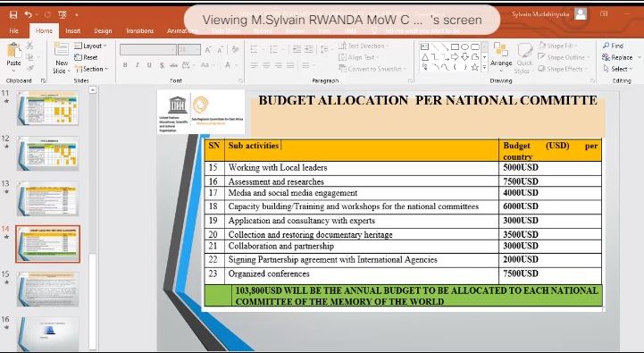644x353 pixels.
Task: Click Find in Editing group
Action: pos(613,46)
